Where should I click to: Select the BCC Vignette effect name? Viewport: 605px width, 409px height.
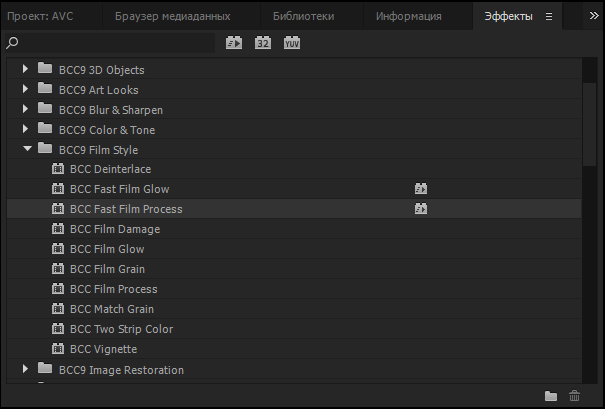[x=103, y=350]
